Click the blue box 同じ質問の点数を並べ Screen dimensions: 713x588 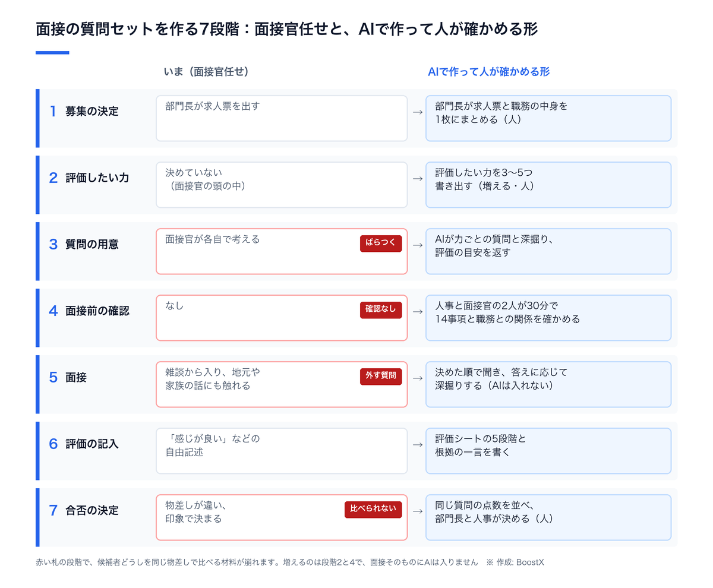[548, 517]
